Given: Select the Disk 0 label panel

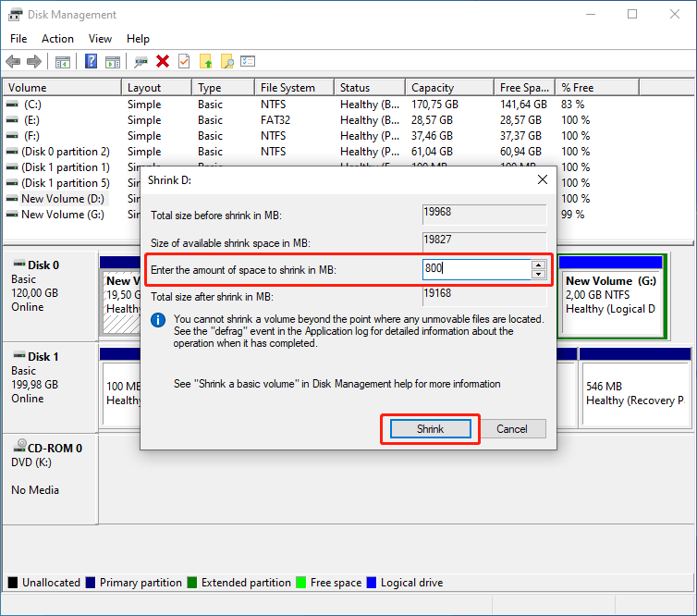Looking at the screenshot, I should click(x=50, y=295).
